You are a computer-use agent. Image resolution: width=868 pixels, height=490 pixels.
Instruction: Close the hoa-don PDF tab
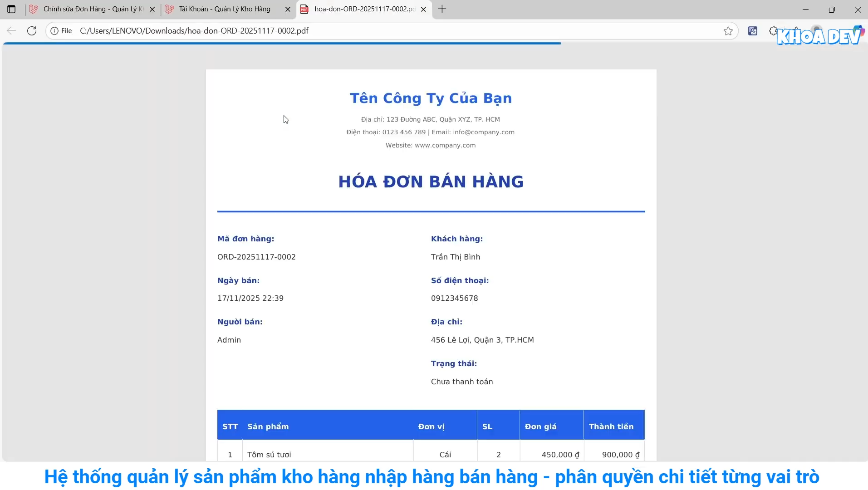tap(423, 9)
